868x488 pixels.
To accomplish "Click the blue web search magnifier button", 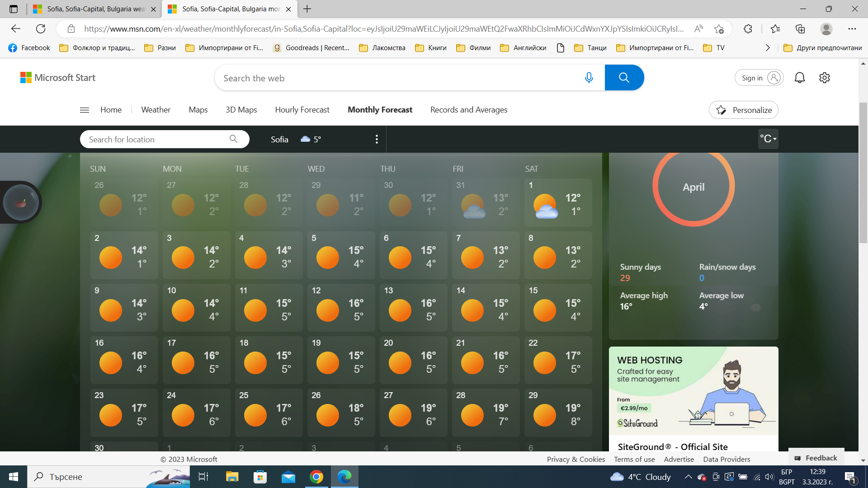I will tap(624, 78).
